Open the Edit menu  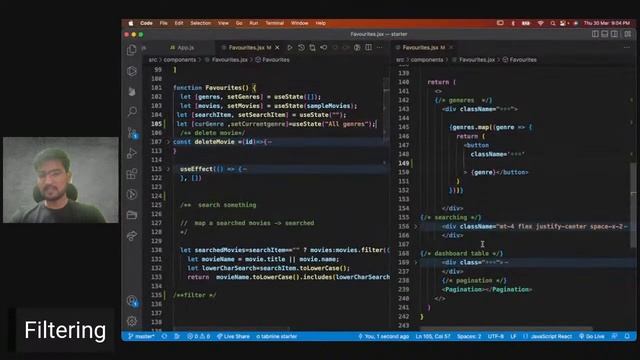tap(179, 23)
